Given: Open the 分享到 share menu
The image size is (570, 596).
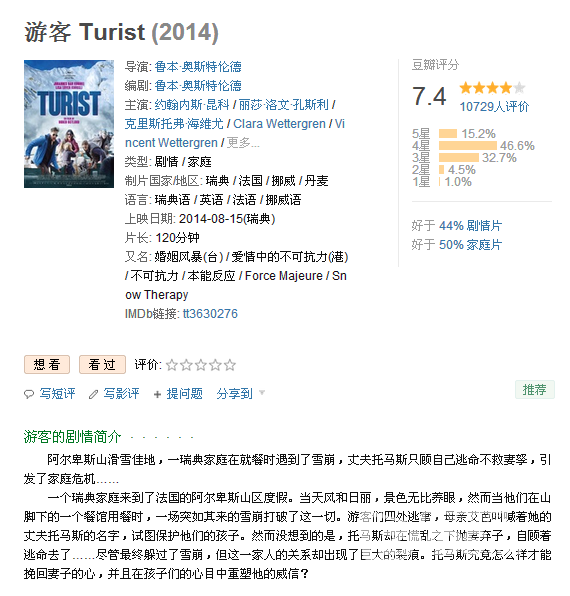Looking at the screenshot, I should click(234, 394).
